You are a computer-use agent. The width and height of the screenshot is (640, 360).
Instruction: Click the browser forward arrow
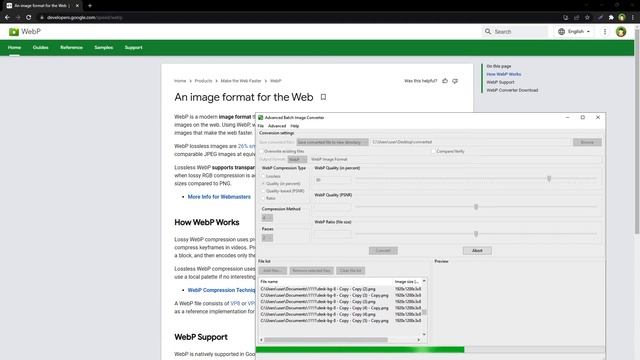pos(18,18)
